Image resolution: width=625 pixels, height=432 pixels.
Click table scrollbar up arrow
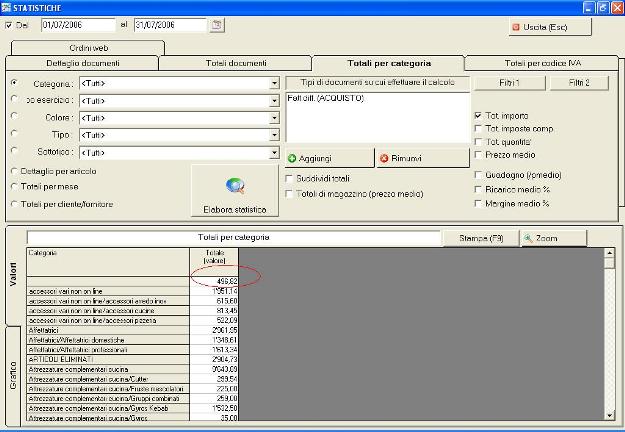point(609,253)
